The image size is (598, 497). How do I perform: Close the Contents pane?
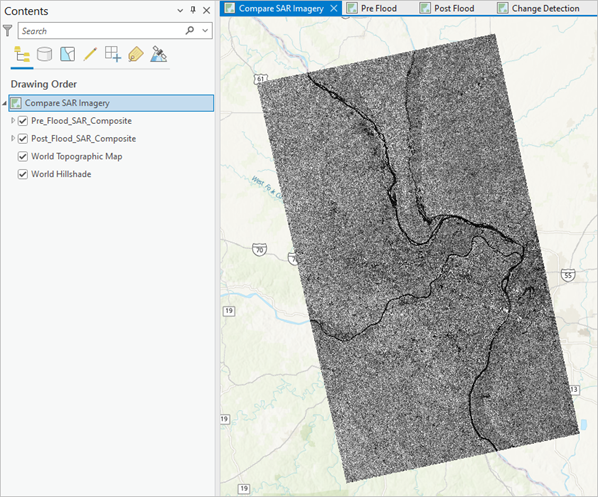(206, 10)
